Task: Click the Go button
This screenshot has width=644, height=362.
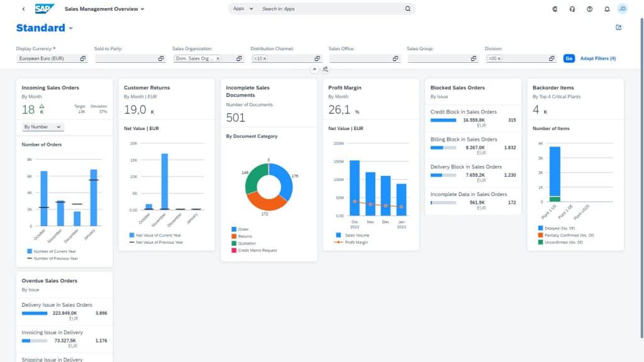Action: point(569,58)
